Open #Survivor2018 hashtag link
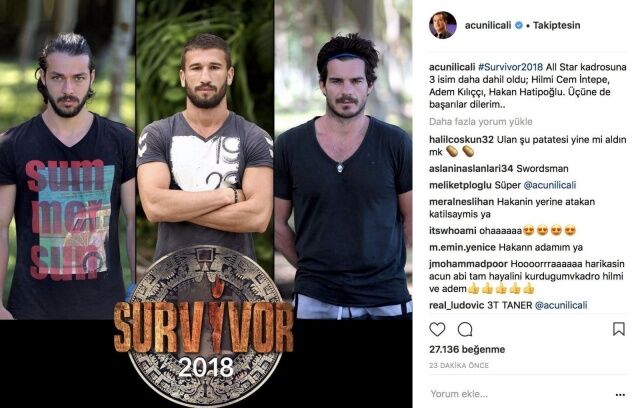 (x=510, y=67)
